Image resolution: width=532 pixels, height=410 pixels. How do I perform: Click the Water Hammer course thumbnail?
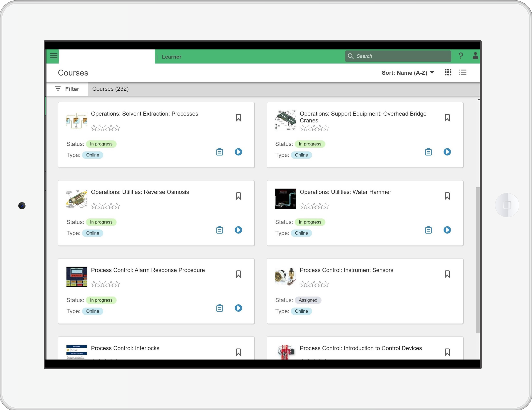pos(285,199)
